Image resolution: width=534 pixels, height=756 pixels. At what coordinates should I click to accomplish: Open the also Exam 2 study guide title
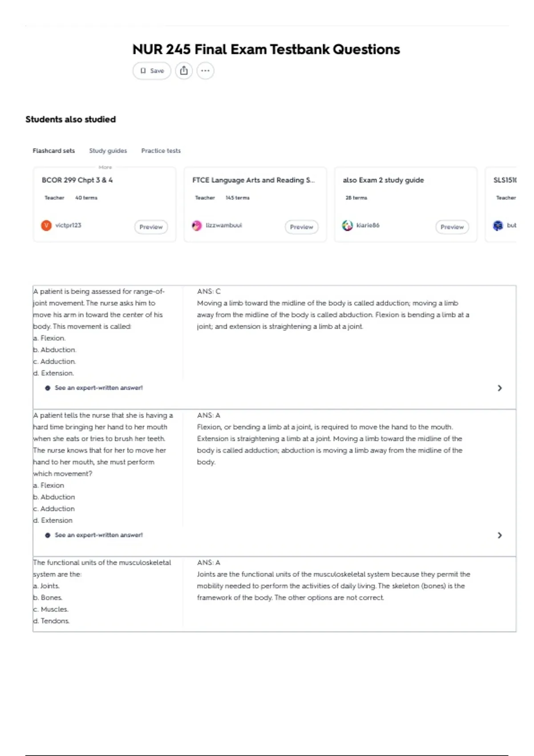tap(383, 180)
